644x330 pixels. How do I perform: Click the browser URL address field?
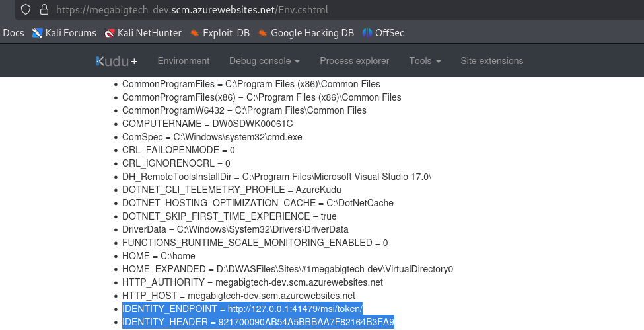[328, 9]
